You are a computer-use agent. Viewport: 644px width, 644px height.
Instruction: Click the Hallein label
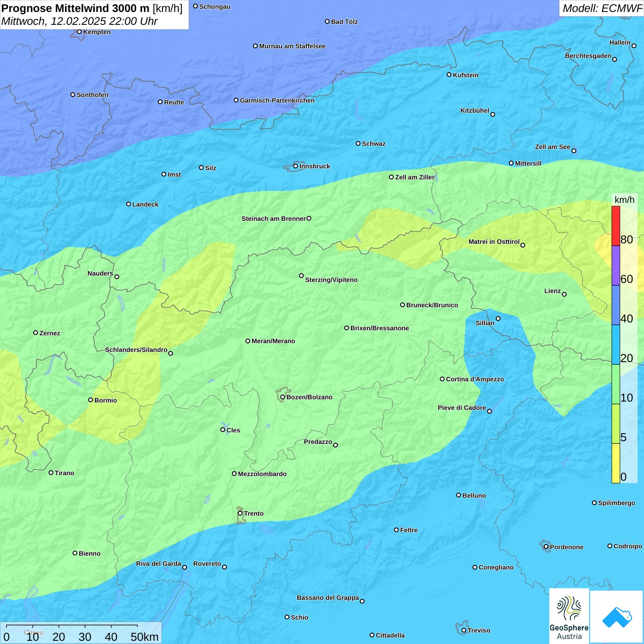620,42
